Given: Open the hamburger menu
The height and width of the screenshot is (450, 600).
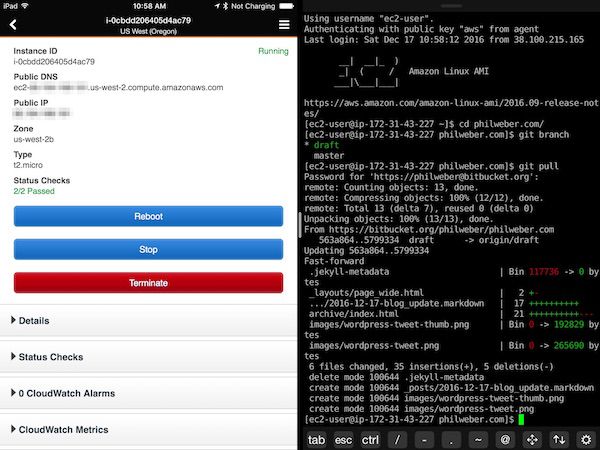Looking at the screenshot, I should tap(284, 25).
